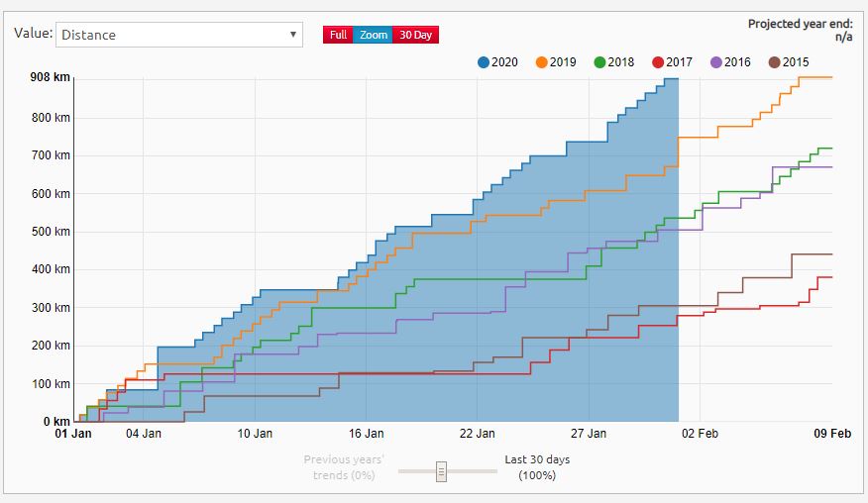Click the n/a projected value
This screenshot has width=868, height=503.
click(x=843, y=37)
